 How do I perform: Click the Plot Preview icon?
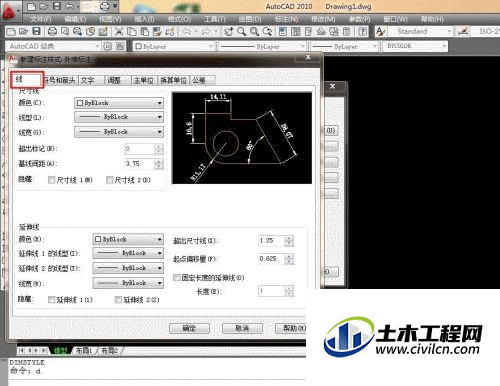pyautogui.click(x=65, y=32)
